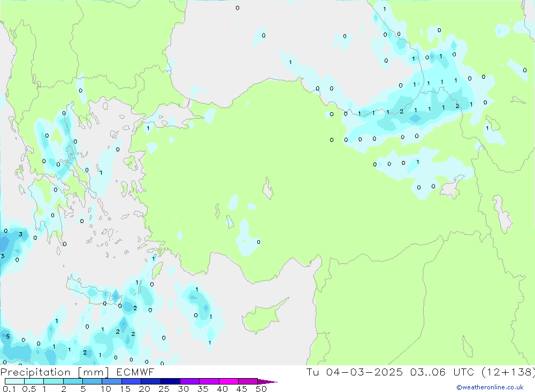
Task: Click the above-50 mm arrow tip of legend
Action: [268, 381]
